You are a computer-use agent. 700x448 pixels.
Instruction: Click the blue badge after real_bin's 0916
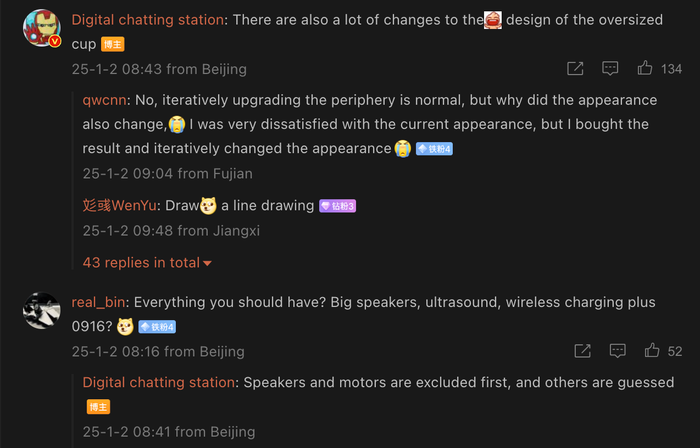157,327
